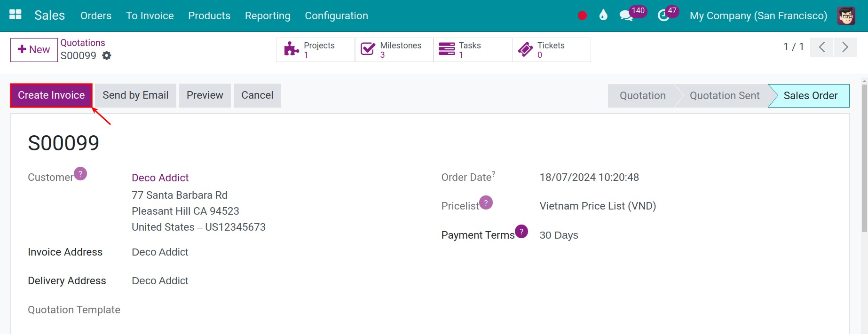
Task: Click the United States – US12345673 line
Action: coord(198,227)
